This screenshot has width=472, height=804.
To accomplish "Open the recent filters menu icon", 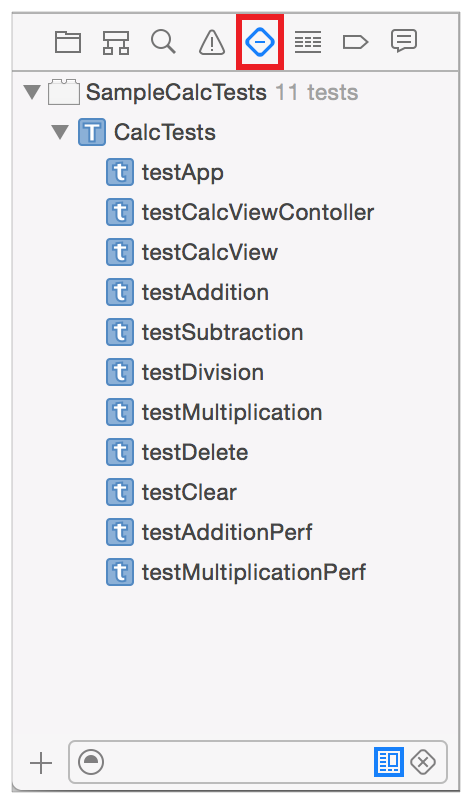I will click(x=91, y=762).
